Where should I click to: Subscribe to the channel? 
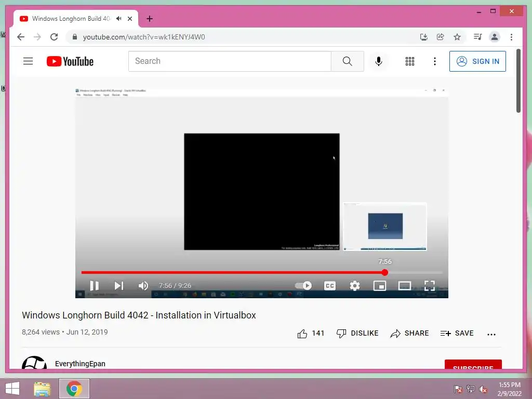[x=473, y=365]
